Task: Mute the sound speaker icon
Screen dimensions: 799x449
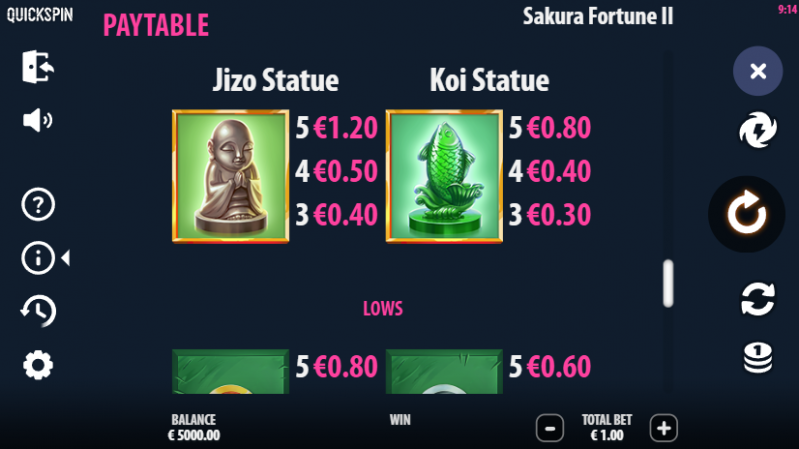Action: pos(38,121)
